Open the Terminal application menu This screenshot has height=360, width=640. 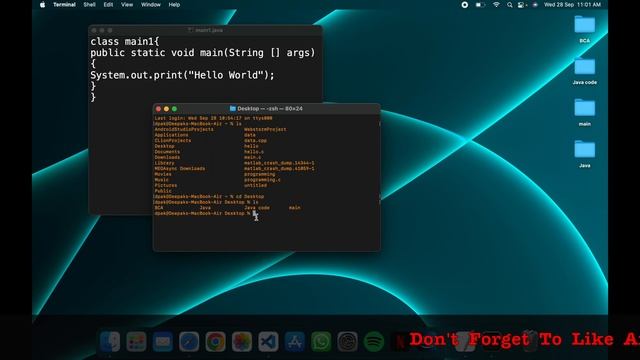64,5
